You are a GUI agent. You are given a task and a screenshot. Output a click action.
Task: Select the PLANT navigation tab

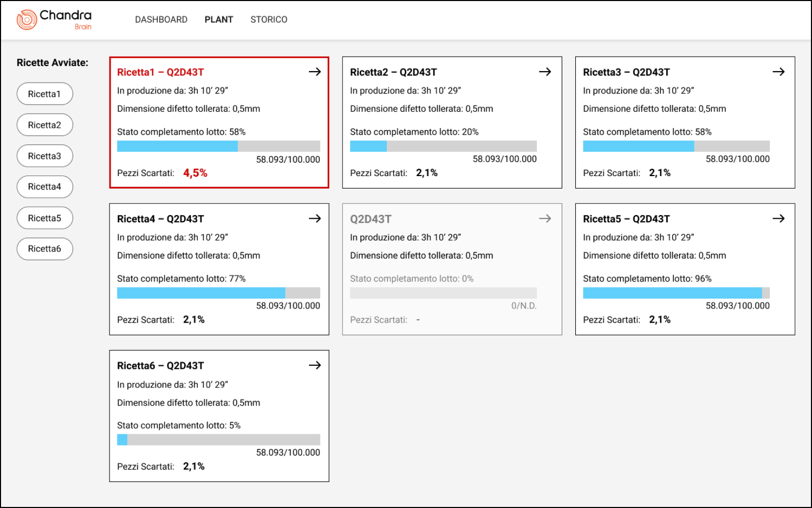pos(219,19)
